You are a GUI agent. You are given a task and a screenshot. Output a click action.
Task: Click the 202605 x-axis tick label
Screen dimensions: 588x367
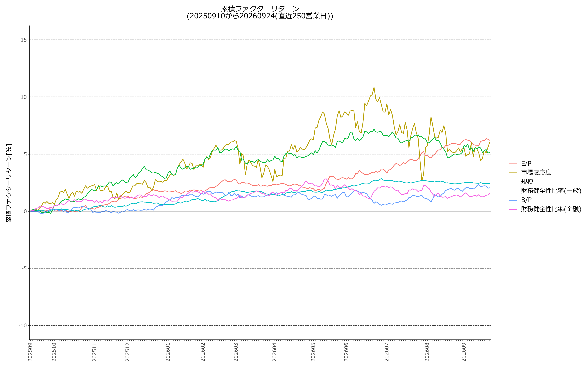pos(313,352)
